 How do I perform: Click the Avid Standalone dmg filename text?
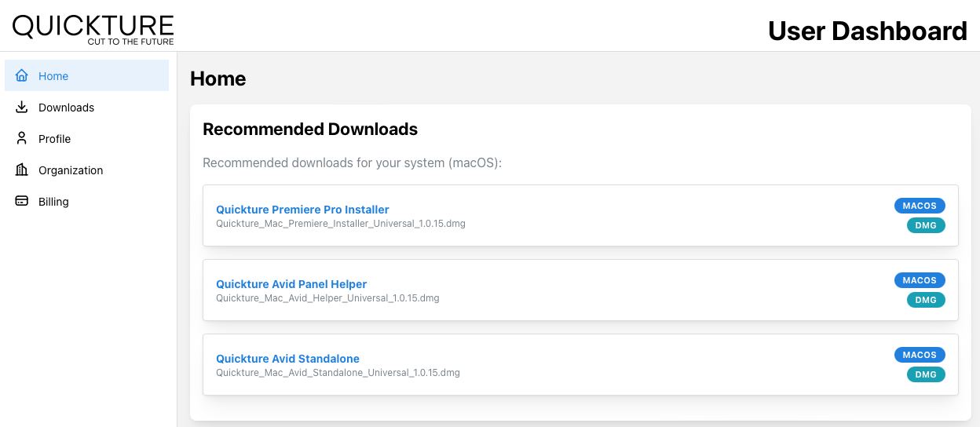338,373
